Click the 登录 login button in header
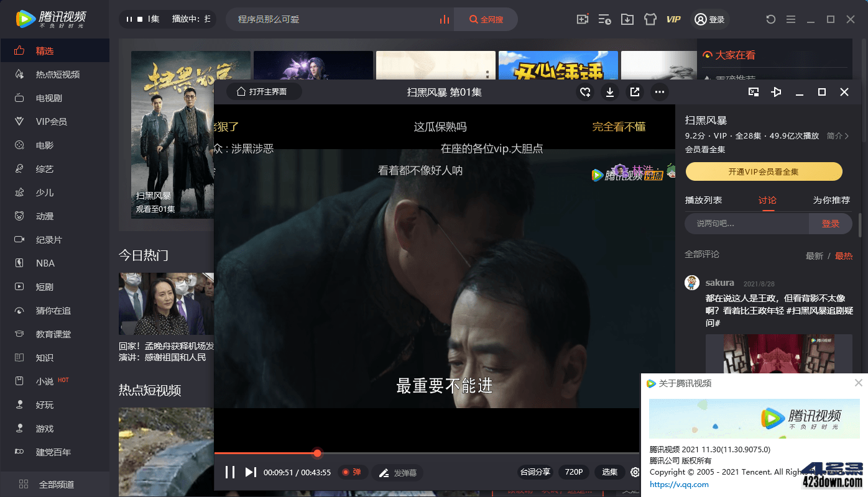 coord(709,19)
